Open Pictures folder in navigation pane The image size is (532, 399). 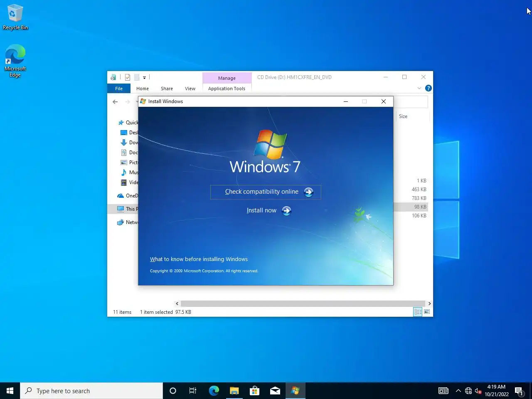[129, 163]
